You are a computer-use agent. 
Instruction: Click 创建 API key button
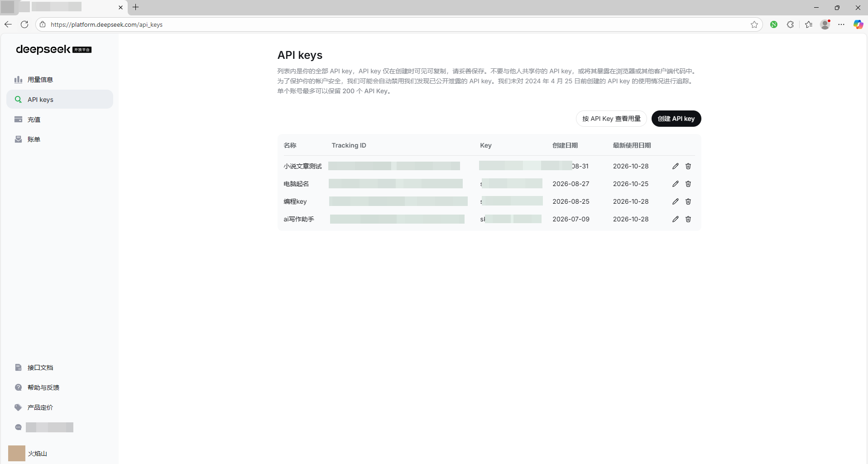[x=676, y=119]
